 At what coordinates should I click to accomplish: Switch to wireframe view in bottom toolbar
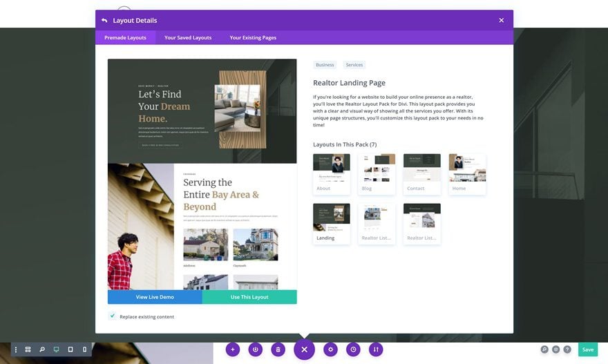point(28,349)
